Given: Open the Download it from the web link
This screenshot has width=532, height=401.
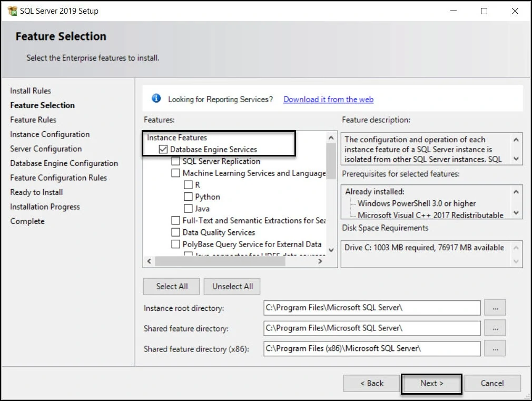Looking at the screenshot, I should [x=329, y=100].
